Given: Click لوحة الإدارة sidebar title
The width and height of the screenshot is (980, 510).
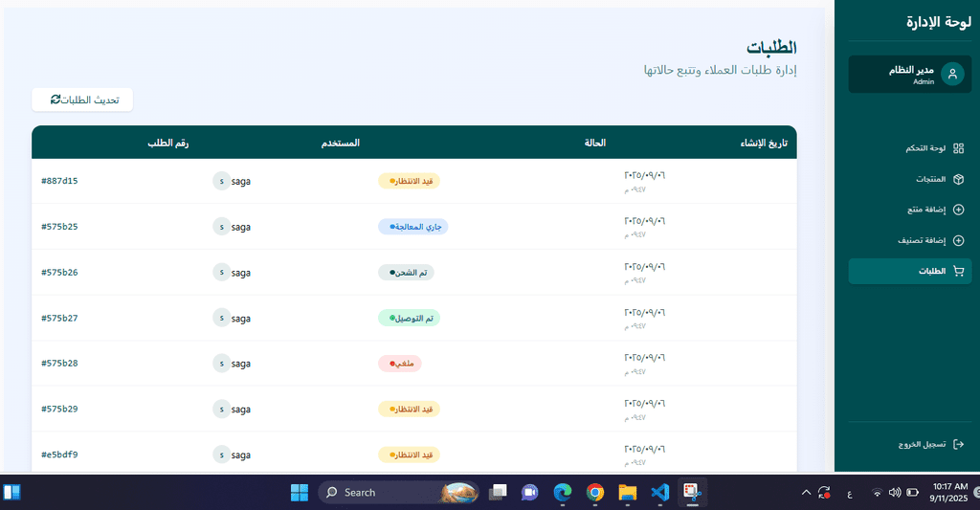Looking at the screenshot, I should click(939, 22).
